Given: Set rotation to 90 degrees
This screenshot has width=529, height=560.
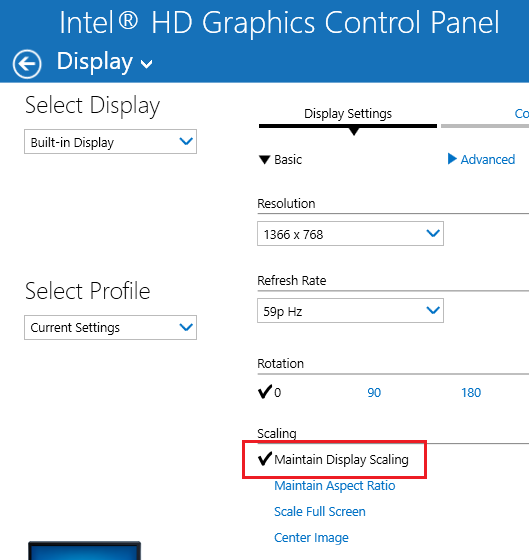Looking at the screenshot, I should coord(374,392).
